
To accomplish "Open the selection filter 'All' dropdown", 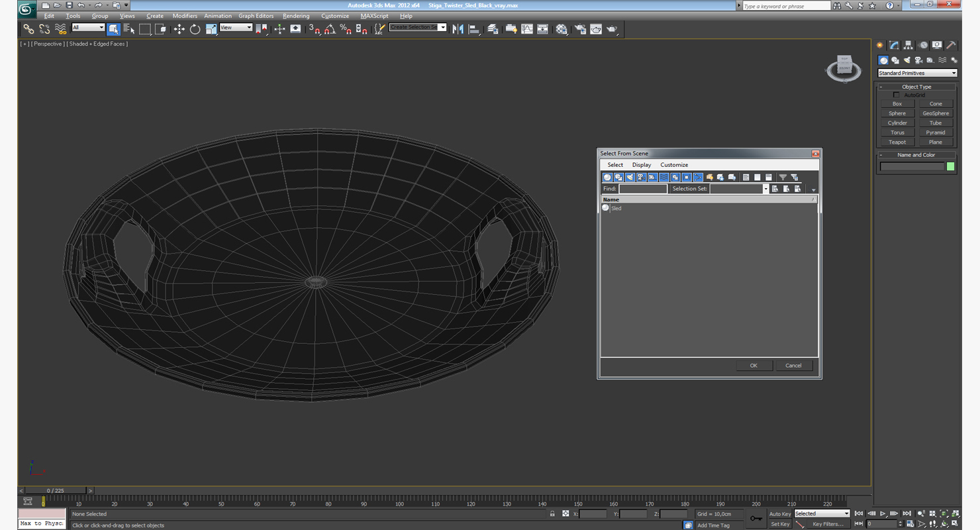I will [88, 28].
